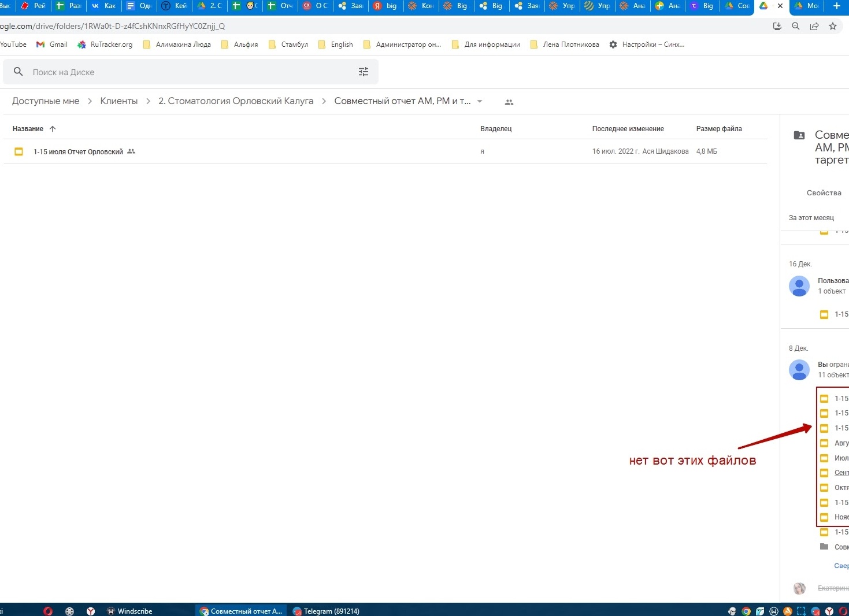The width and height of the screenshot is (849, 616).
Task: Click the shared folder icon in the details panel header
Action: 799,135
